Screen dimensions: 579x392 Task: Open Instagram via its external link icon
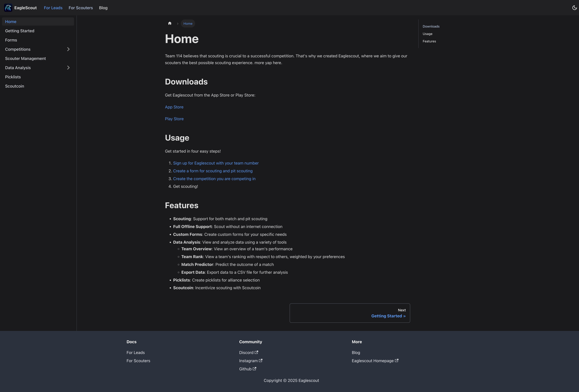261,361
